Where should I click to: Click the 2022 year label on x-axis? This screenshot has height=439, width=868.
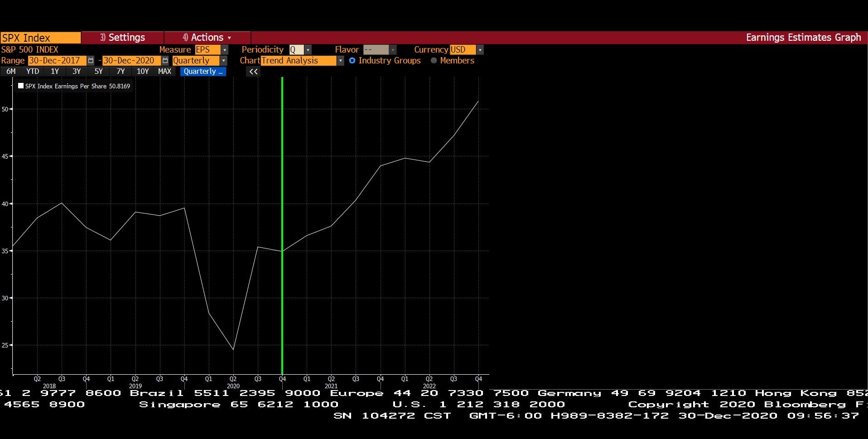pos(429,386)
